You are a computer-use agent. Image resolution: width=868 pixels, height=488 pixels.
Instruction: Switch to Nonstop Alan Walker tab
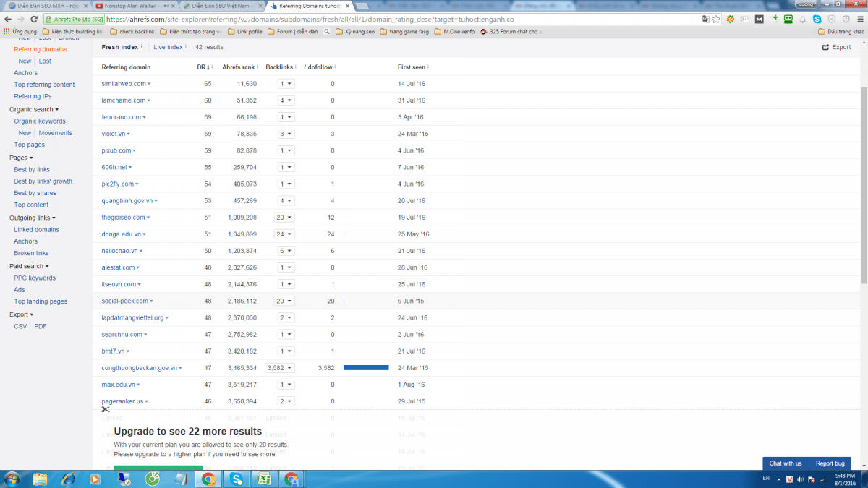point(135,5)
